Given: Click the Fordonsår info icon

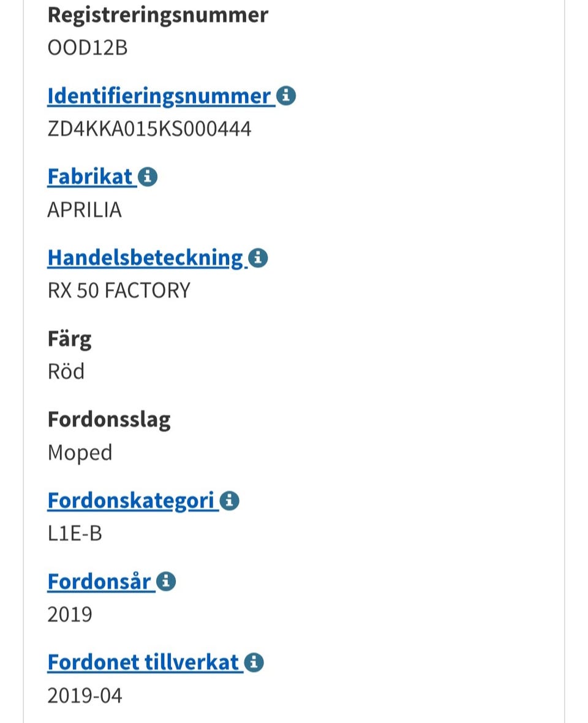Looking at the screenshot, I should click(x=165, y=581).
